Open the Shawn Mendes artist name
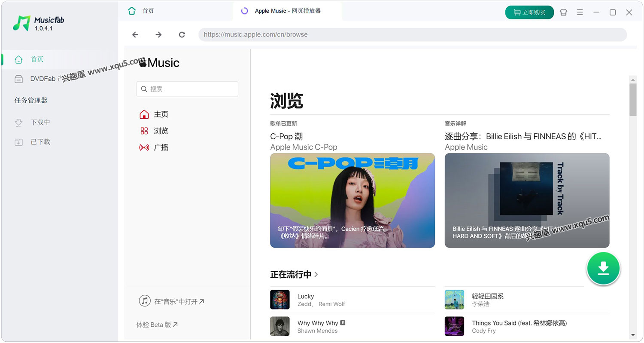 pyautogui.click(x=317, y=331)
